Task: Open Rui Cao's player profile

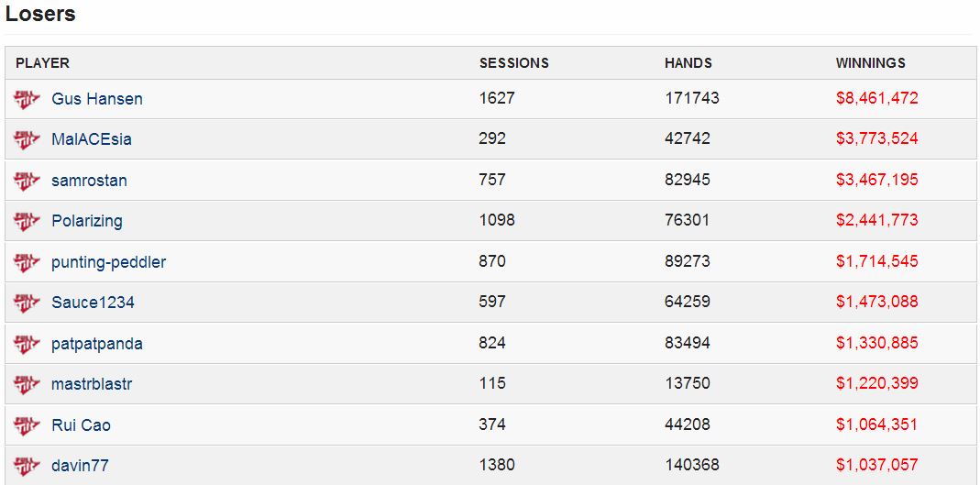Action: click(x=82, y=425)
